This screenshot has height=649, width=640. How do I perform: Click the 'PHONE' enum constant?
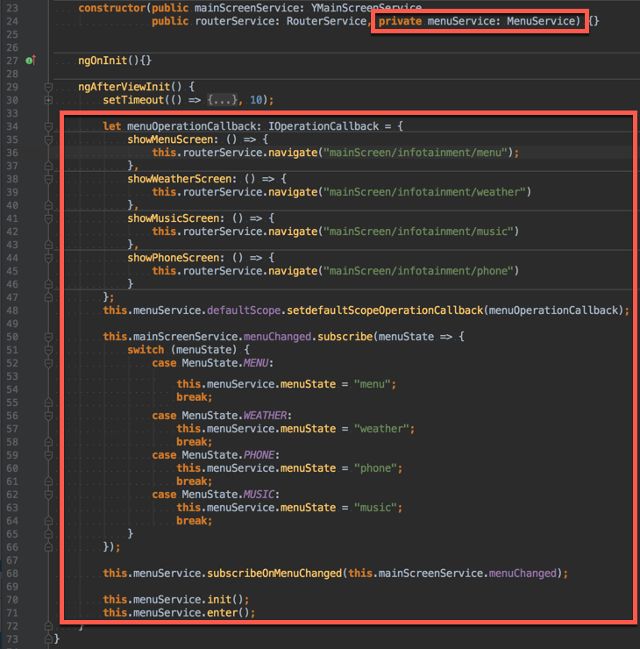259,455
